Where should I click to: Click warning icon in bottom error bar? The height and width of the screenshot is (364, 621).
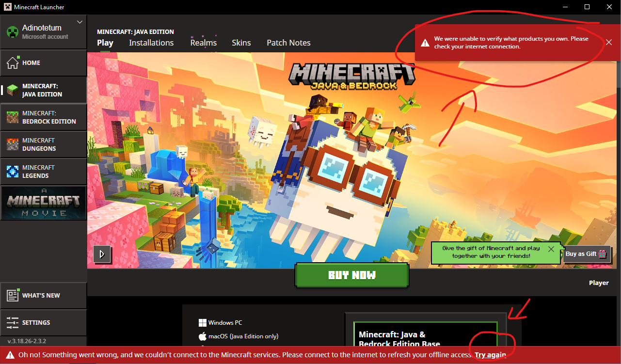coord(10,355)
